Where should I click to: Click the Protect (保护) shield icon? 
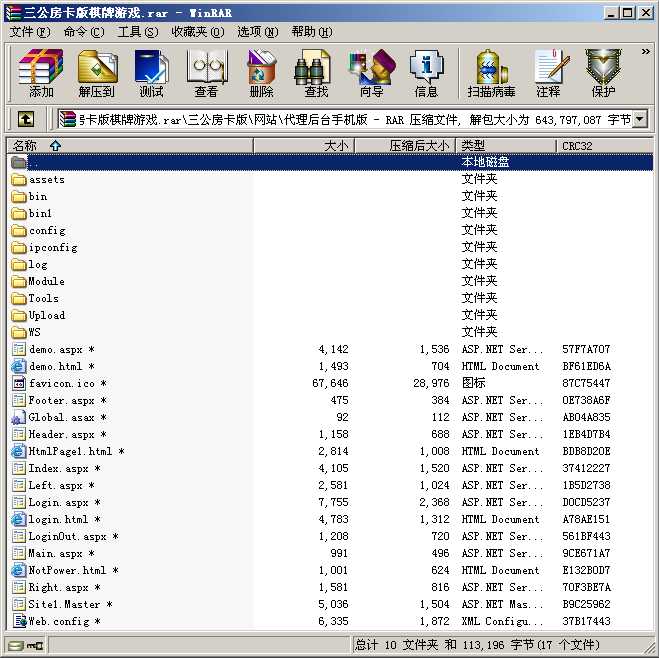pos(604,66)
